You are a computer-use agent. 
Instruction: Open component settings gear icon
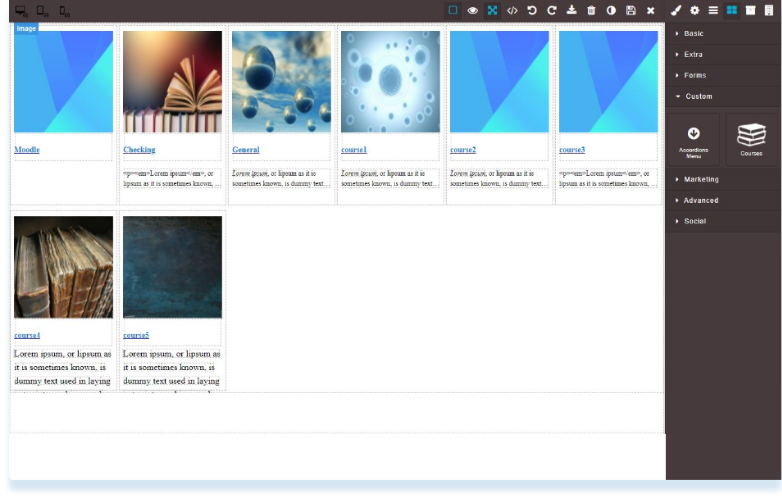(695, 10)
